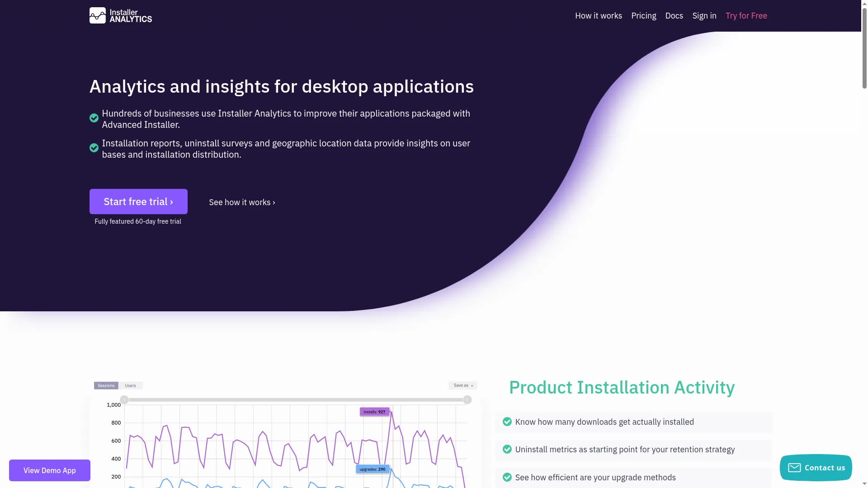The width and height of the screenshot is (868, 488).
Task: Switch chart to Sessions tab
Action: (x=106, y=385)
